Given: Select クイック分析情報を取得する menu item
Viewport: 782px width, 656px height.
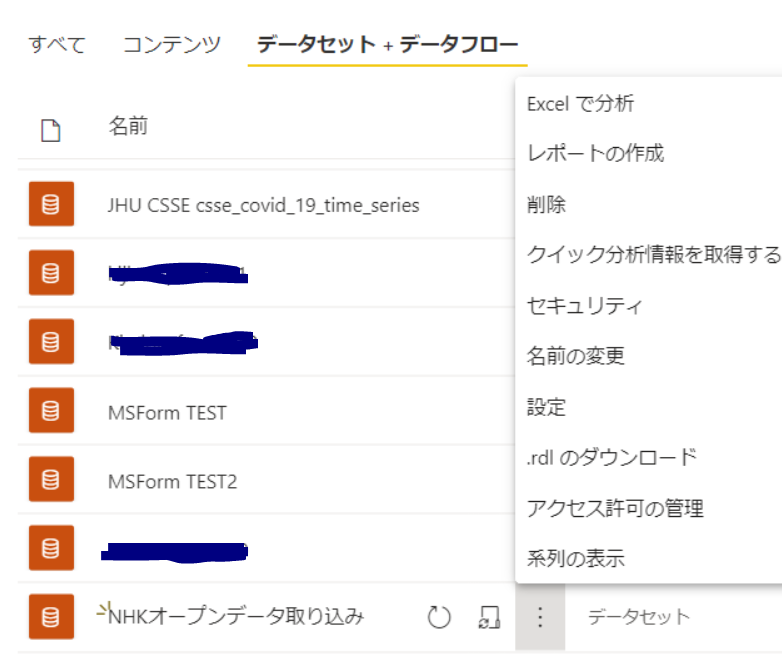Looking at the screenshot, I should 654,254.
